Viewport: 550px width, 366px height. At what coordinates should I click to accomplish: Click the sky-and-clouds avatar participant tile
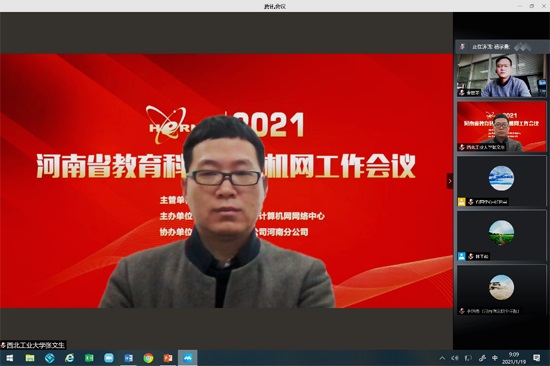point(501,181)
